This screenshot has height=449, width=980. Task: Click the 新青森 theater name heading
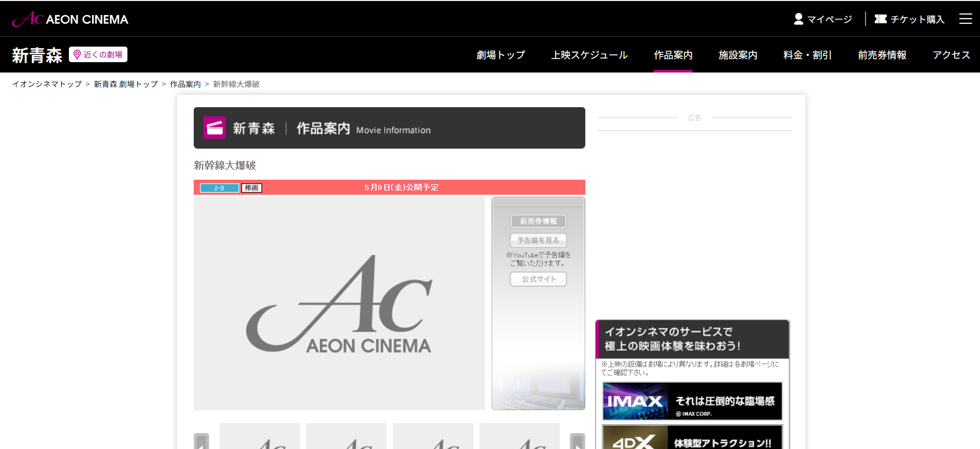coord(37,55)
